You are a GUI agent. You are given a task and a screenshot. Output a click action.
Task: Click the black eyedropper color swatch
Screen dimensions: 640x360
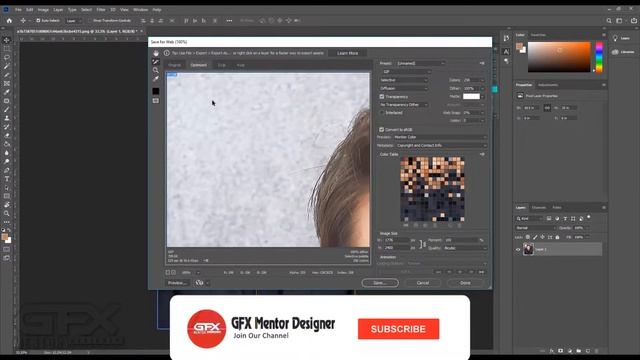click(x=156, y=91)
